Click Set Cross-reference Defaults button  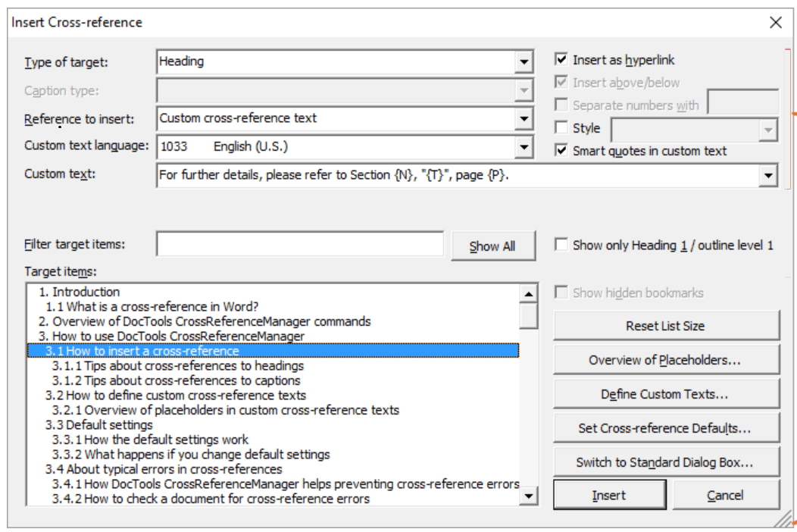click(666, 427)
